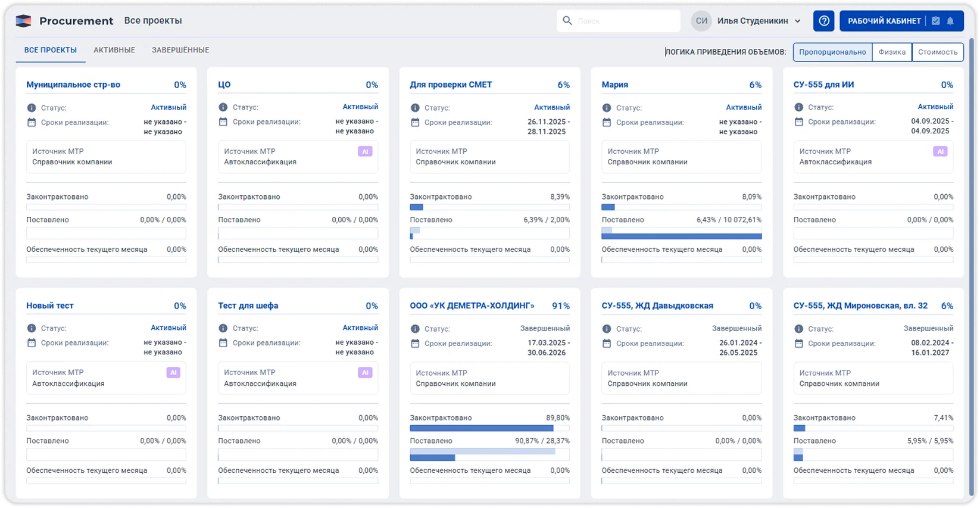Click status info icon on Мария card
980x508 pixels.
tap(606, 108)
